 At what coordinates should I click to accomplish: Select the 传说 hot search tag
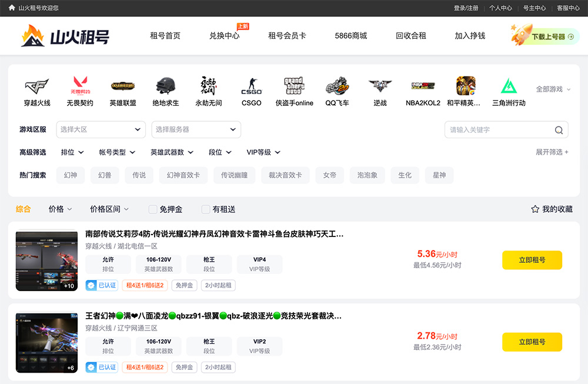coord(139,175)
